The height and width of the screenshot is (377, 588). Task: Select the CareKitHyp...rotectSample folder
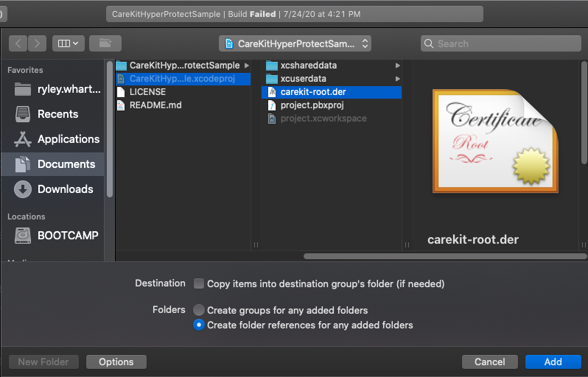183,66
